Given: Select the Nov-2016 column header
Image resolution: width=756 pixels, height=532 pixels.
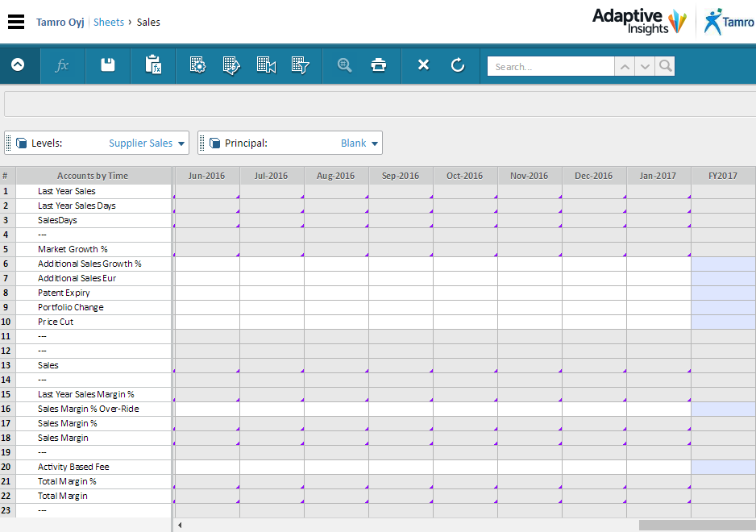Looking at the screenshot, I should (x=530, y=176).
